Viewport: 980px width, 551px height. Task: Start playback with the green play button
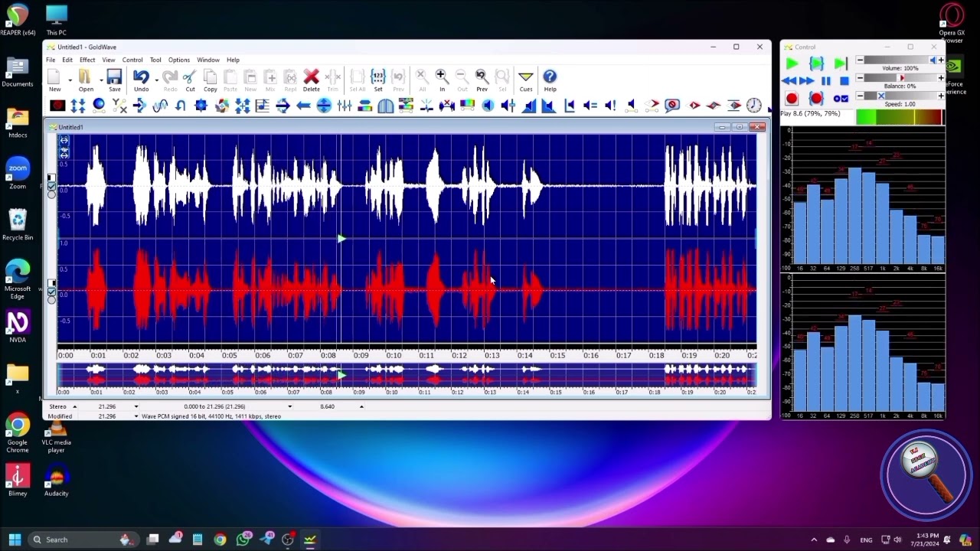click(x=792, y=64)
